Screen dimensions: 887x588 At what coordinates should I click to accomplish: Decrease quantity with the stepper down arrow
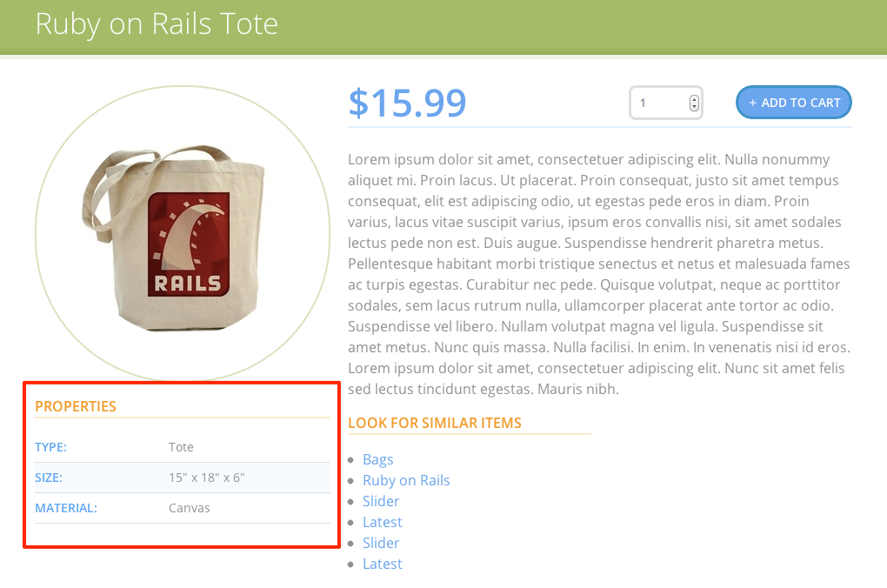(x=694, y=106)
